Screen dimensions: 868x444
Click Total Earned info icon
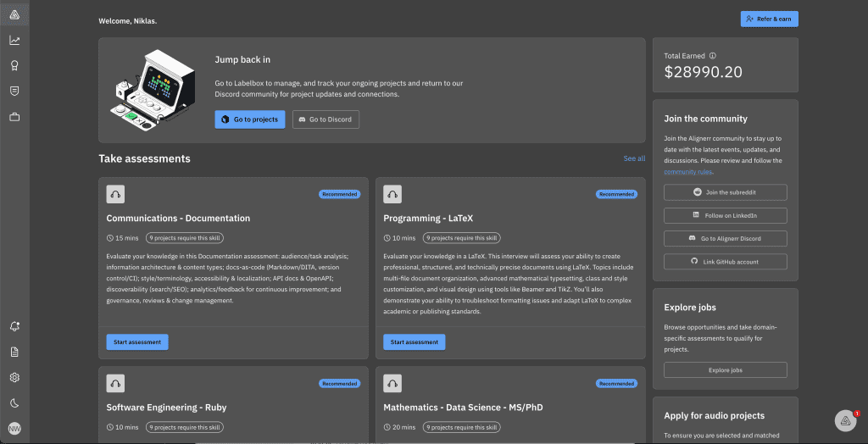coord(712,56)
